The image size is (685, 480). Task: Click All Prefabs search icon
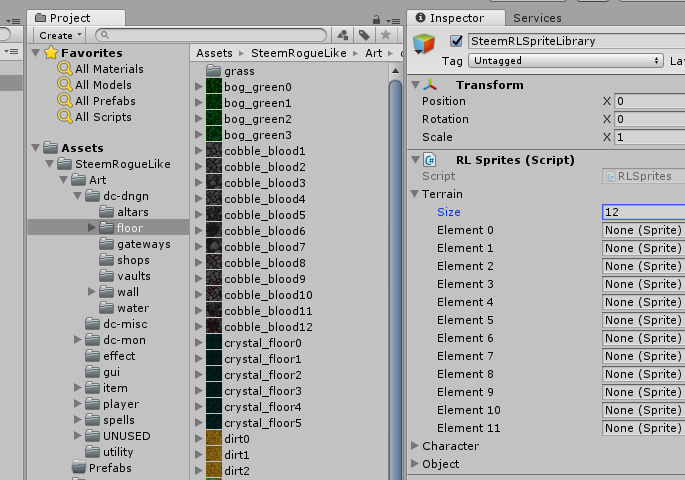(65, 100)
